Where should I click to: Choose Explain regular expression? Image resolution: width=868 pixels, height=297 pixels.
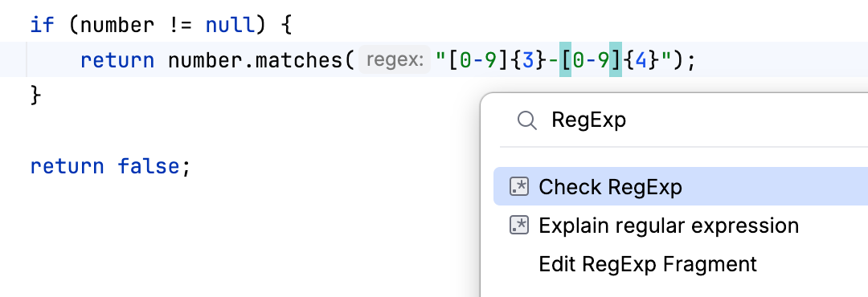coord(669,226)
